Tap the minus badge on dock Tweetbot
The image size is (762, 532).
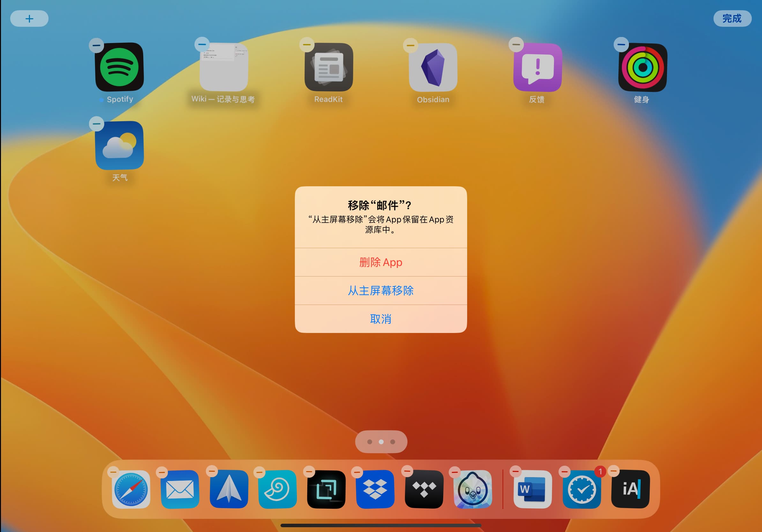pyautogui.click(x=455, y=472)
